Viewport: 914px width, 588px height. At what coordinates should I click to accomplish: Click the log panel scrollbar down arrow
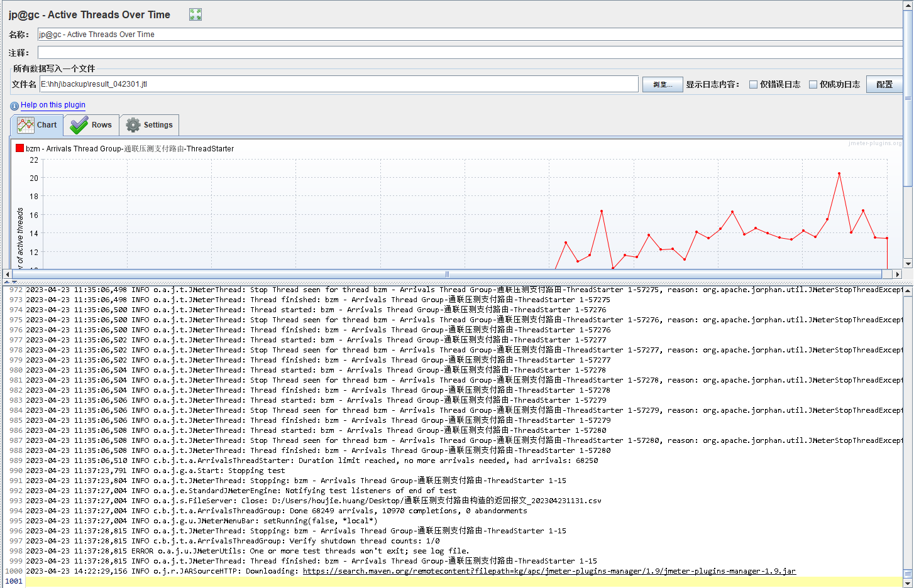(x=908, y=583)
